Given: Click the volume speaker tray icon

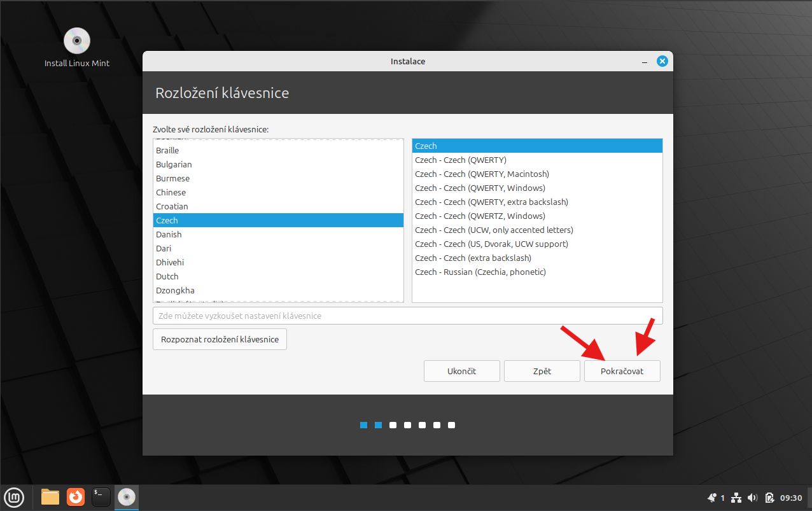Looking at the screenshot, I should (753, 498).
